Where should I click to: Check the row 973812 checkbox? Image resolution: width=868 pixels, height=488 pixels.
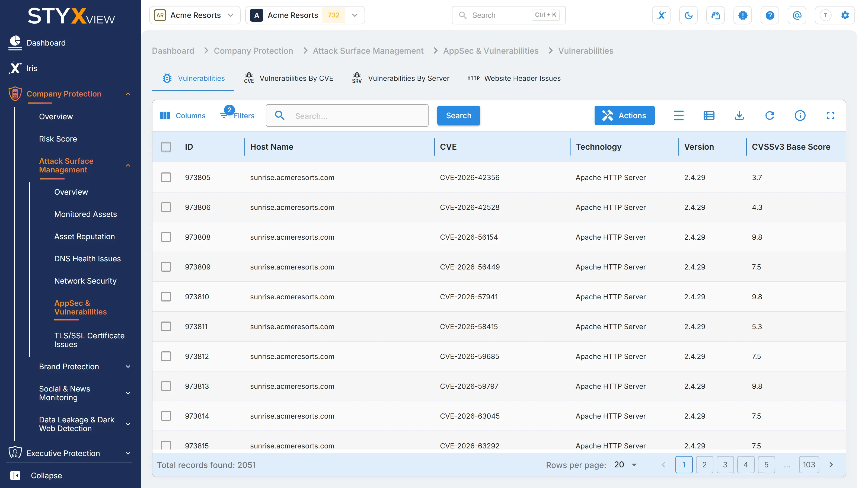(x=166, y=356)
